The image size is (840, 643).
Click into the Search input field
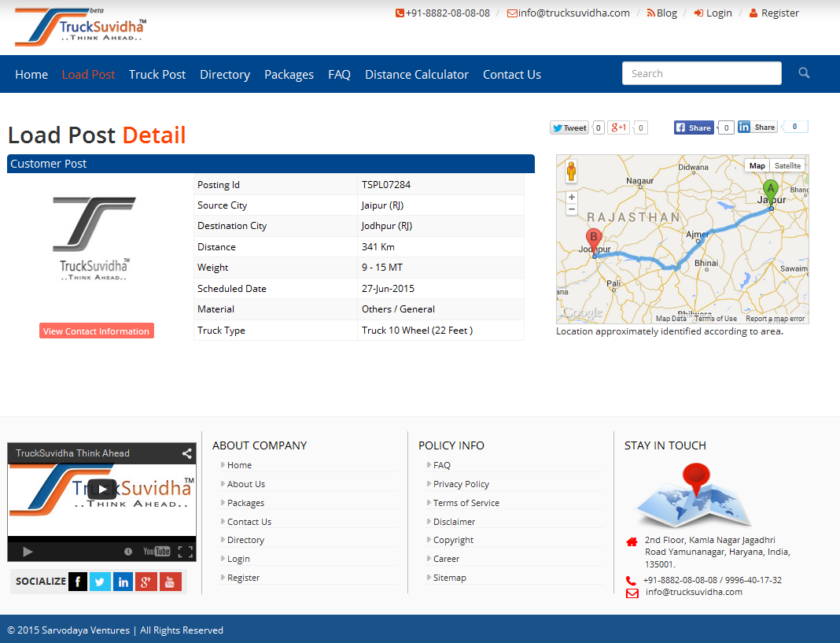[702, 73]
